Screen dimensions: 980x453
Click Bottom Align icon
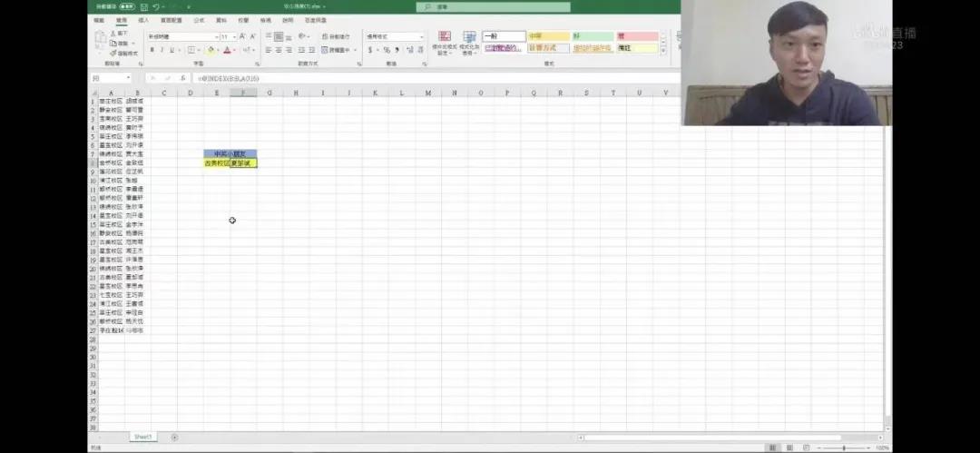coord(289,37)
